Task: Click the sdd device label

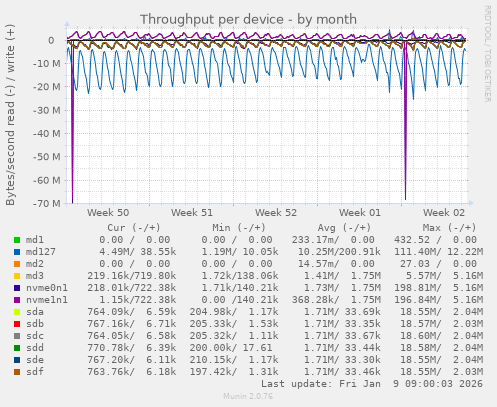Action: (x=35, y=348)
